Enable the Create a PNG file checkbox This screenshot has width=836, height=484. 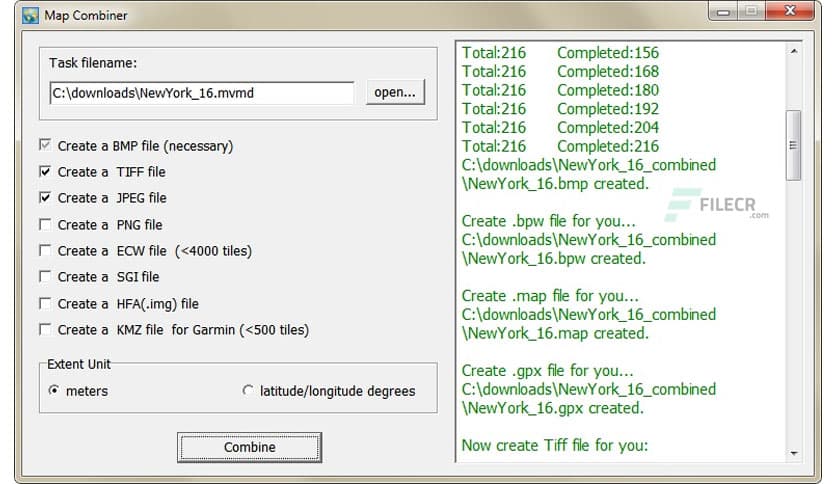(45, 224)
